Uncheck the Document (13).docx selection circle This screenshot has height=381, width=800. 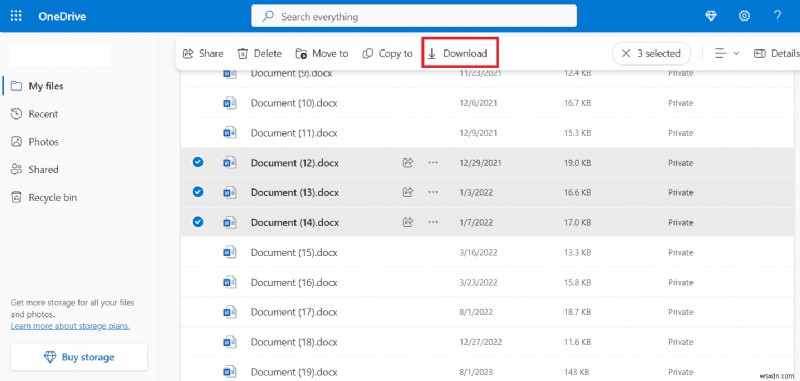coord(198,192)
